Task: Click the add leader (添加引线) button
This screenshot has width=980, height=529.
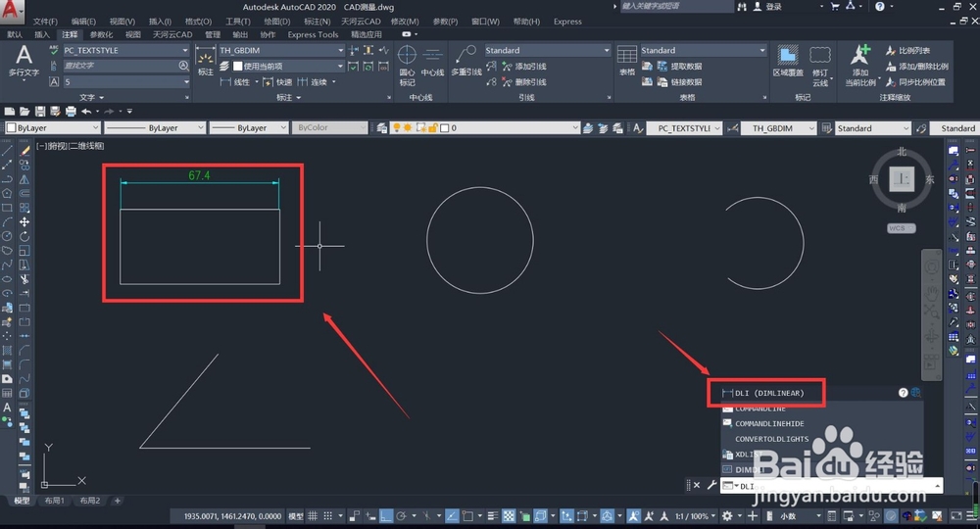Action: pos(524,67)
